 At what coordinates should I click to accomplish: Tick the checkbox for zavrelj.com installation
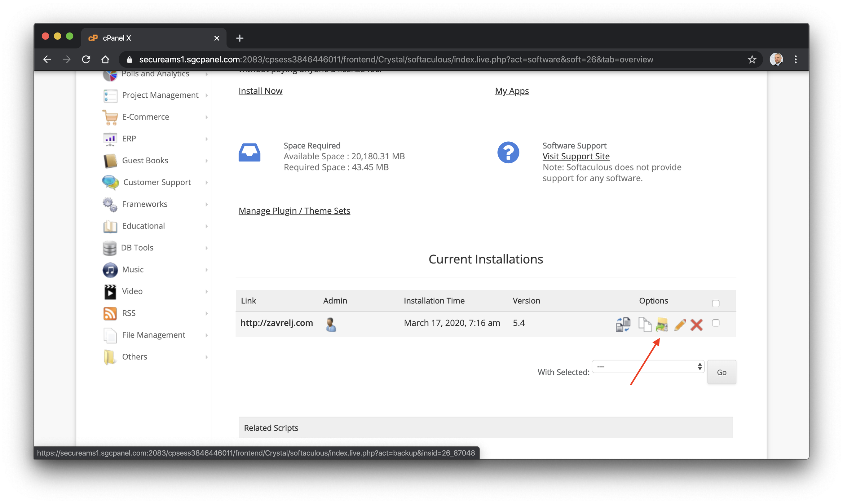tap(715, 323)
